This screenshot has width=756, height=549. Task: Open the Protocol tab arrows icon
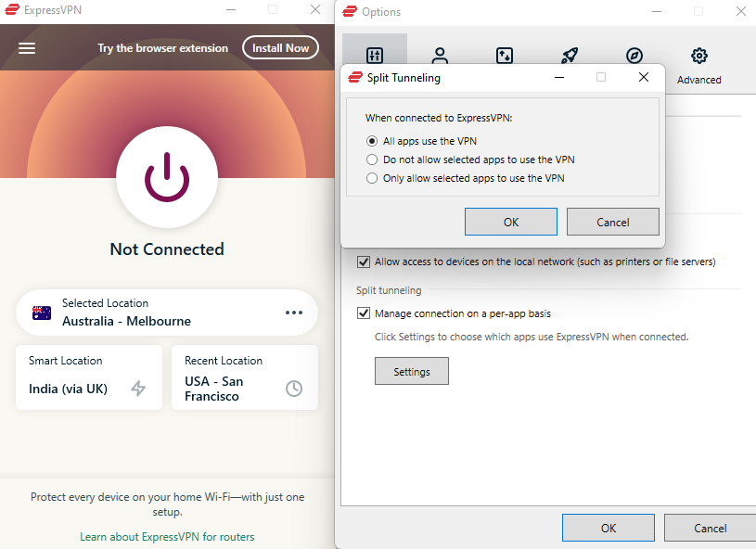click(x=505, y=56)
